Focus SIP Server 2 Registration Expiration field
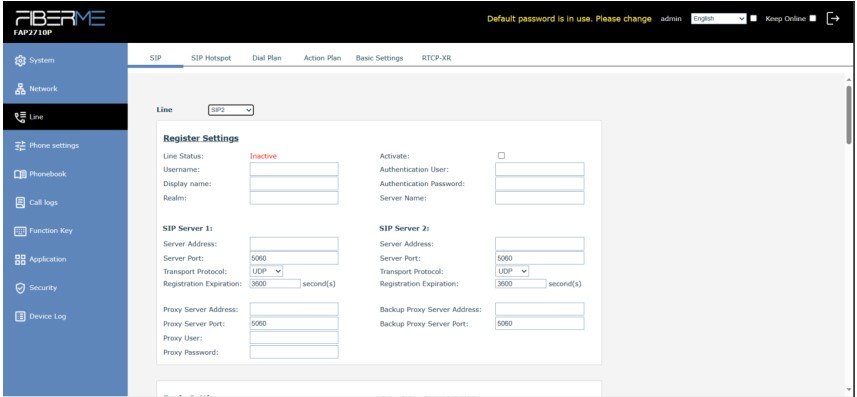The width and height of the screenshot is (857, 397). [x=521, y=284]
